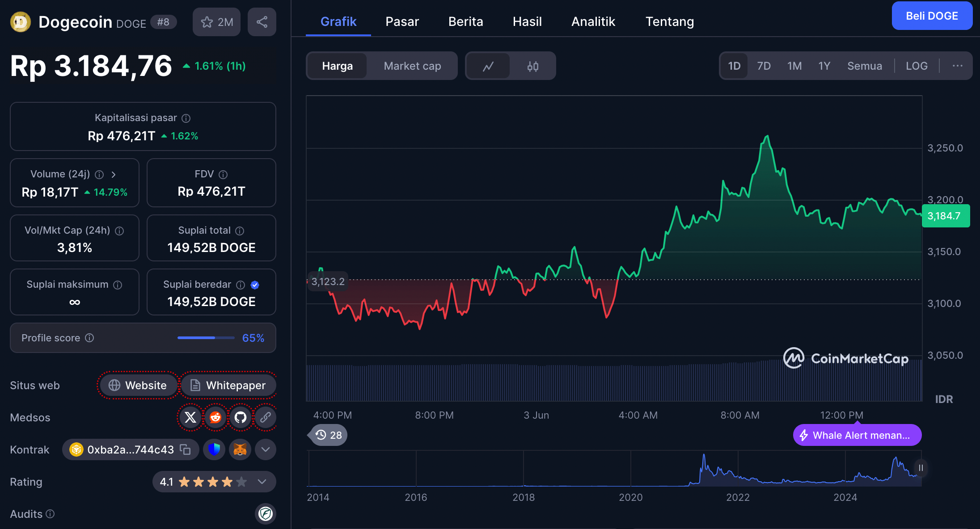
Task: Open the Website link
Action: [x=138, y=385]
